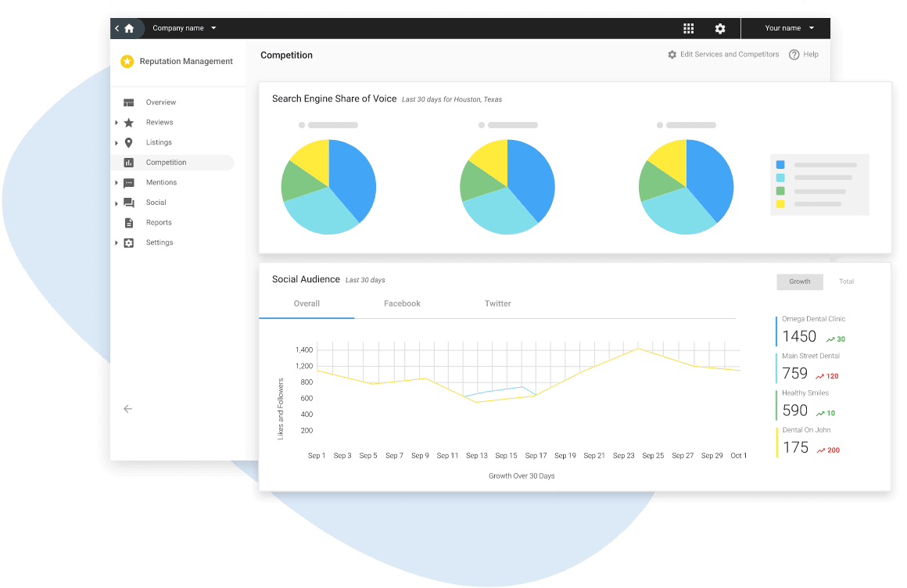Click the home icon in top bar

[x=129, y=28]
